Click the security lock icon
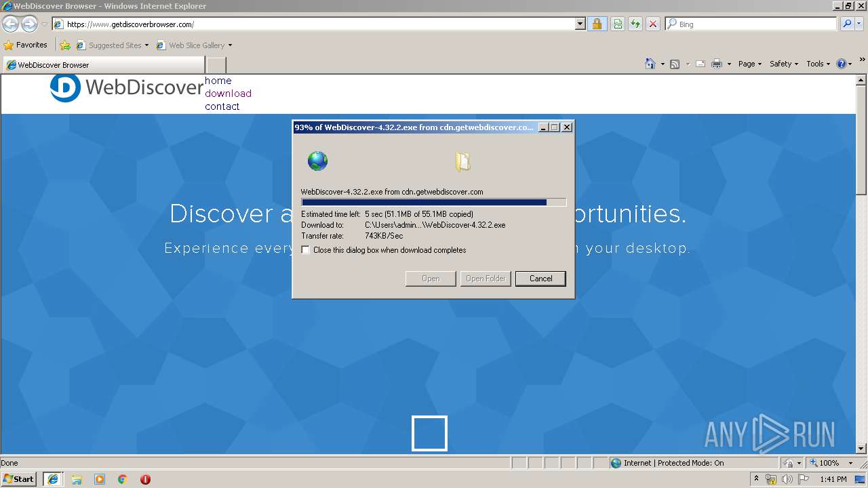The width and height of the screenshot is (868, 488). click(597, 24)
